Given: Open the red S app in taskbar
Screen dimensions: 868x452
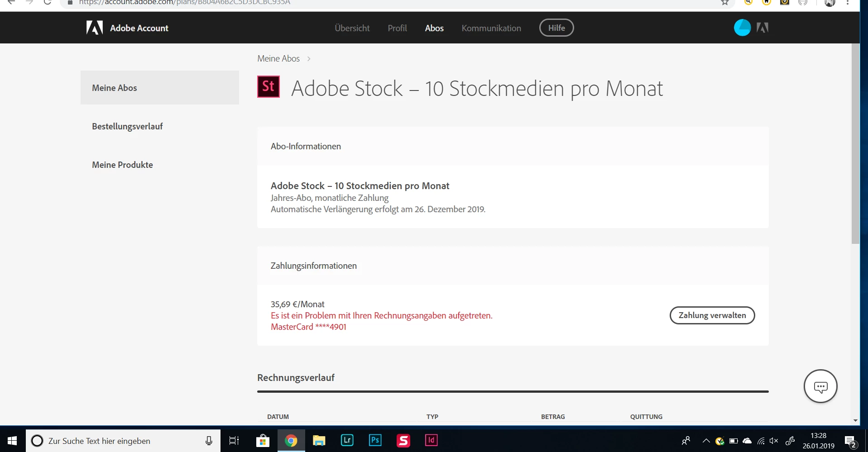Looking at the screenshot, I should tap(403, 440).
